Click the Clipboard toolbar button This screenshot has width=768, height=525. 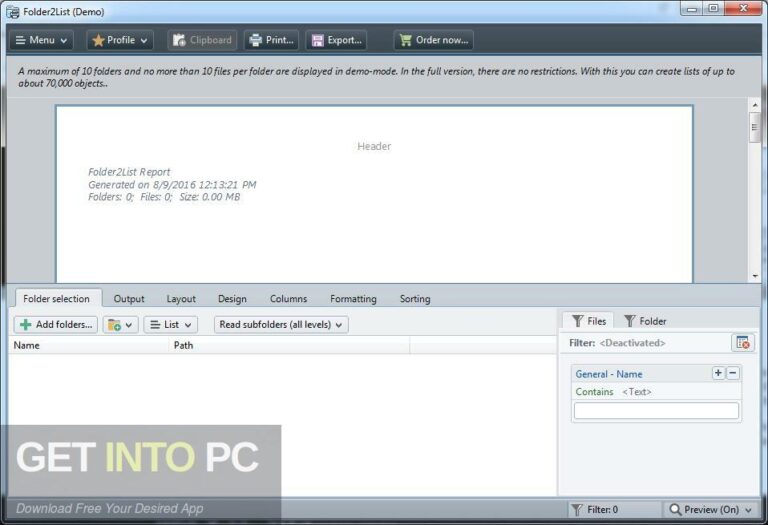[202, 40]
